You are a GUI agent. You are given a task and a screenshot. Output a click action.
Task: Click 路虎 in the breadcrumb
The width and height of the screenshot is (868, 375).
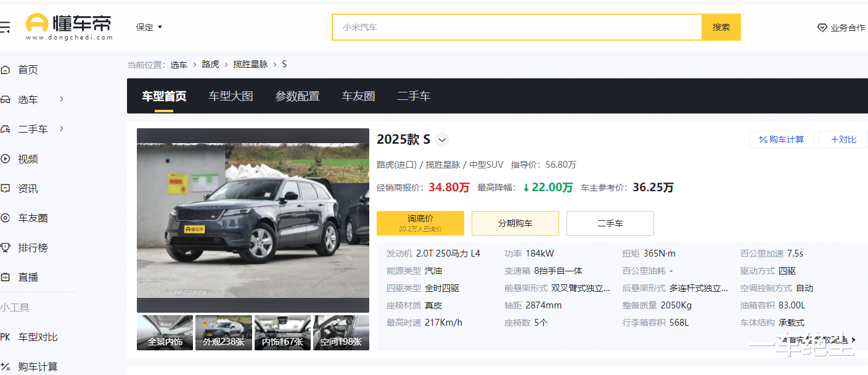pyautogui.click(x=210, y=64)
